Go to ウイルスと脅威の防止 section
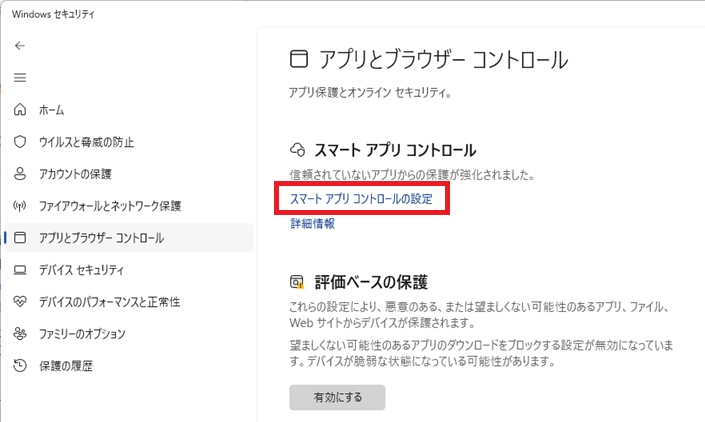The image size is (705, 422). pyautogui.click(x=86, y=142)
